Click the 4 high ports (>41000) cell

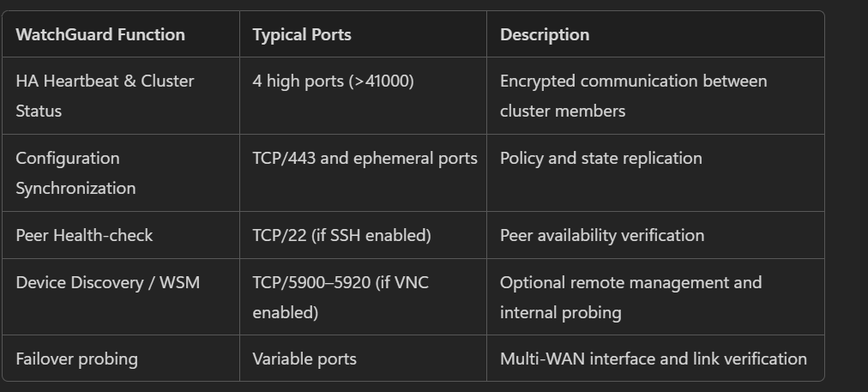(x=363, y=96)
